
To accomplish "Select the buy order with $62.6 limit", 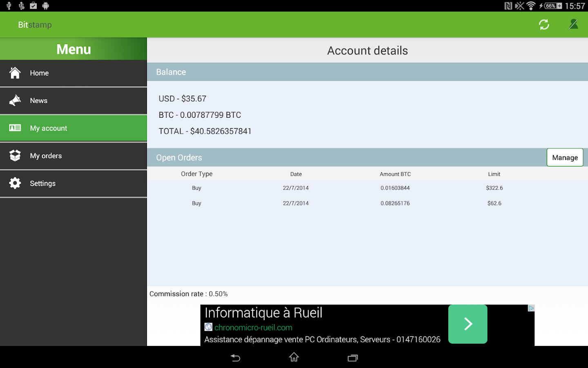I will tap(367, 203).
